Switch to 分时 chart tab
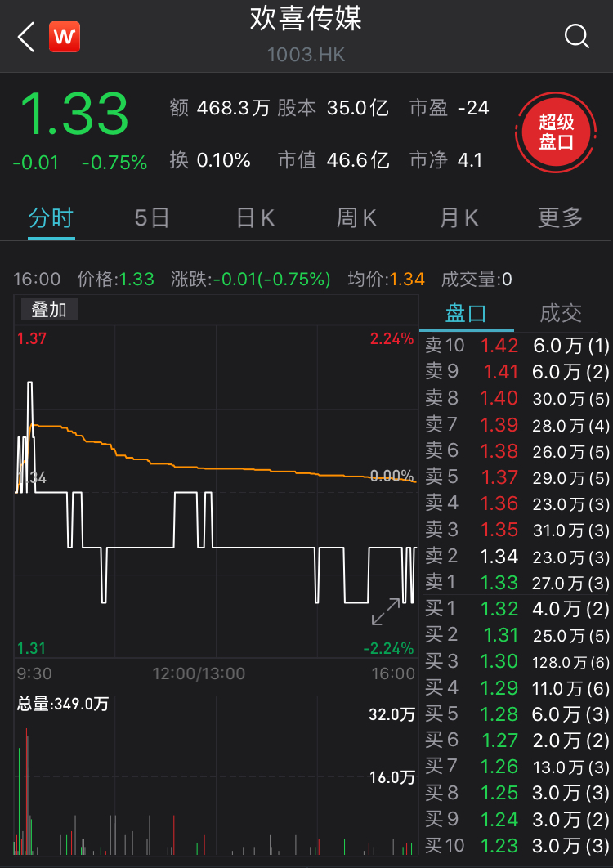 coord(51,218)
